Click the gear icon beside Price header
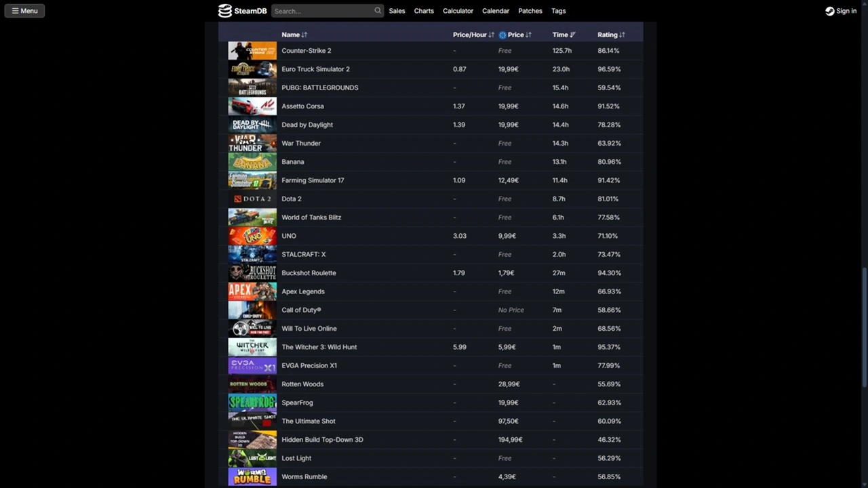The height and width of the screenshot is (488, 868). (502, 35)
